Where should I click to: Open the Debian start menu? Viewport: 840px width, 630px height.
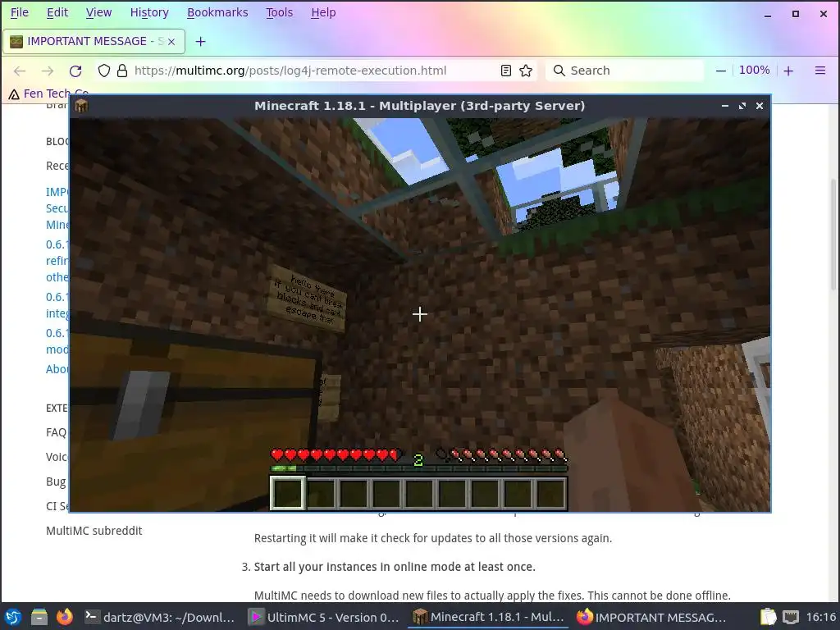point(13,617)
